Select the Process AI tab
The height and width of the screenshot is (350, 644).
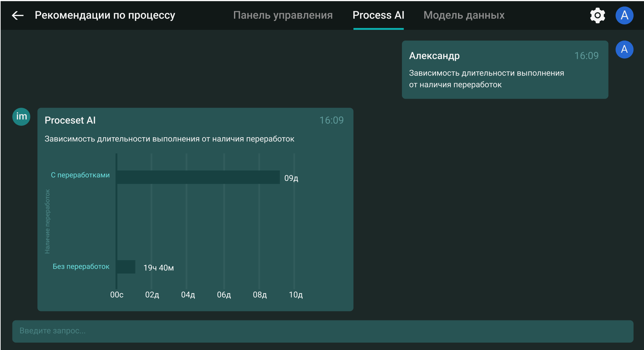coord(378,15)
